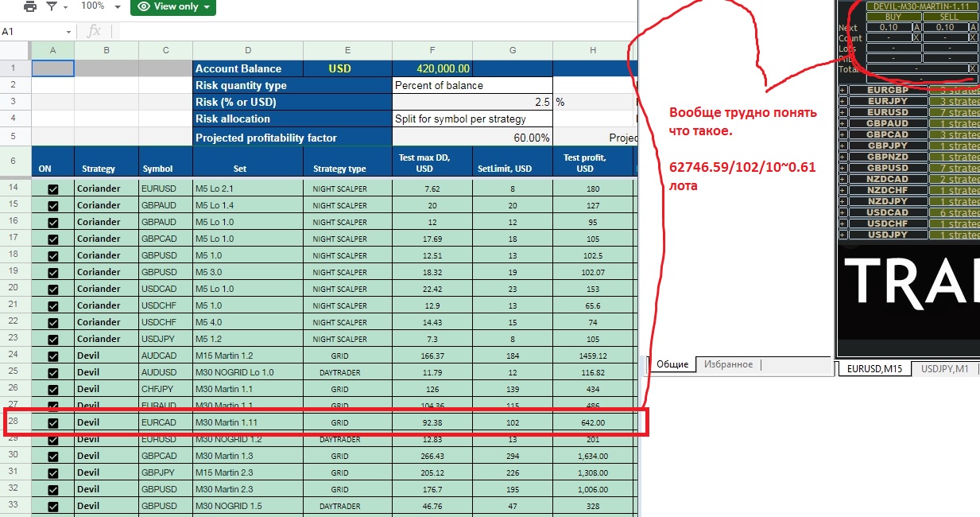Screen dimensions: 980x517
Task: Open the filter views icon
Action: 52,6
